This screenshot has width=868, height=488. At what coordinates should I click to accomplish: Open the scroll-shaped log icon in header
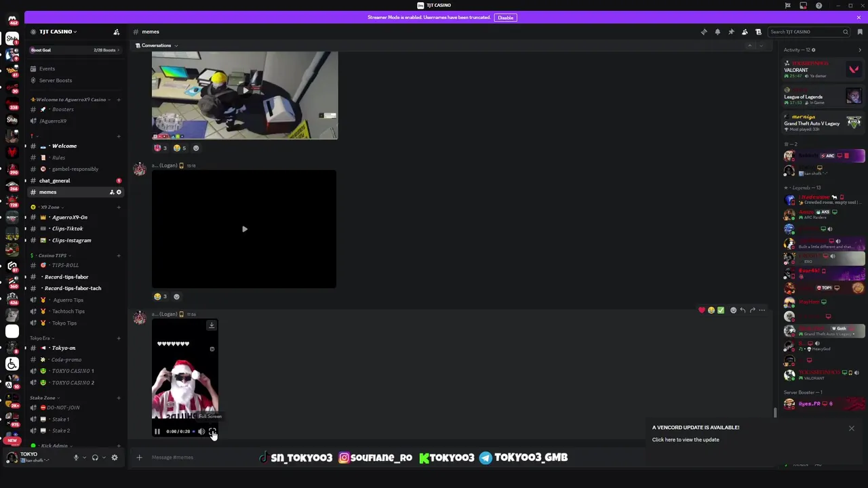pyautogui.click(x=758, y=32)
